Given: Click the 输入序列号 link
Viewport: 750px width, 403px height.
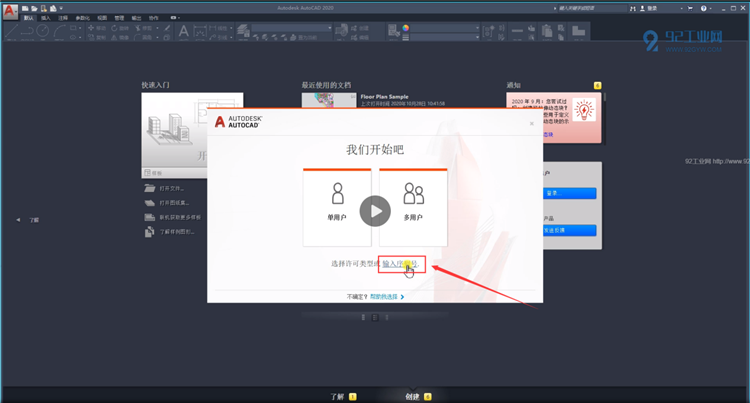Looking at the screenshot, I should [400, 264].
